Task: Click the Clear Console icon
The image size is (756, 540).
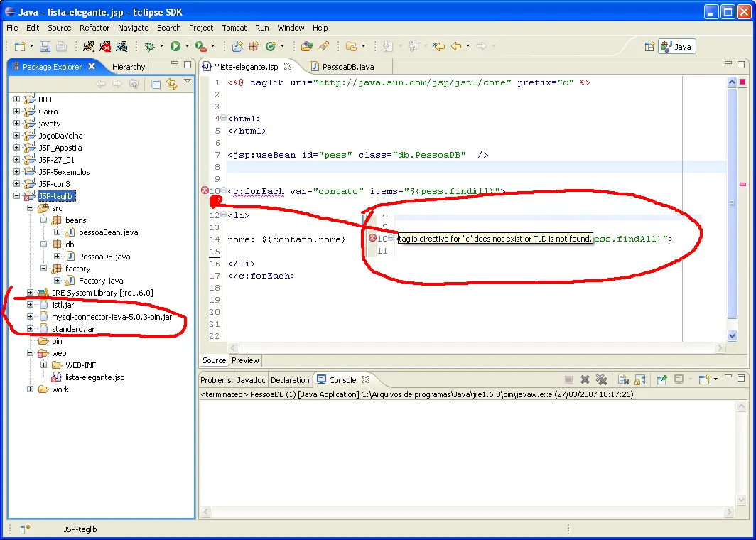Action: click(622, 380)
